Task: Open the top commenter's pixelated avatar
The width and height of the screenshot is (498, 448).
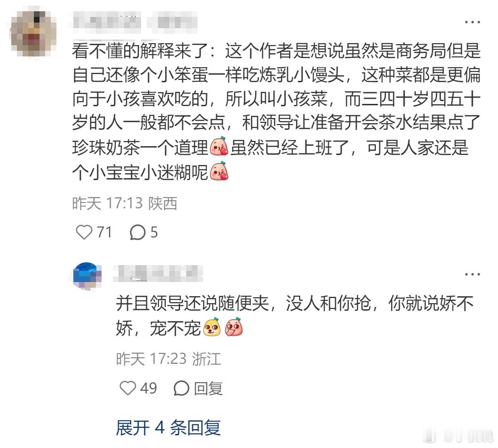Action: pyautogui.click(x=33, y=34)
